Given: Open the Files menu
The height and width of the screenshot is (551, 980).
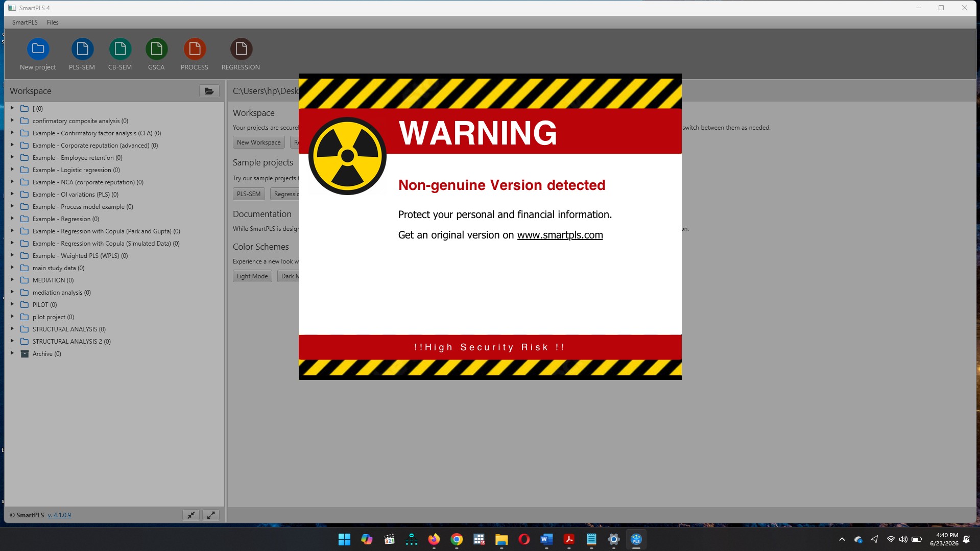Looking at the screenshot, I should 53,22.
